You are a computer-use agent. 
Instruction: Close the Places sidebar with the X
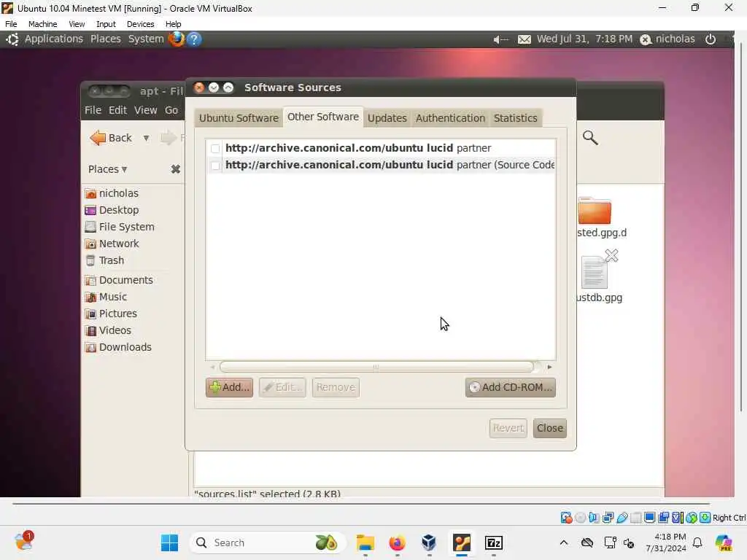click(175, 169)
